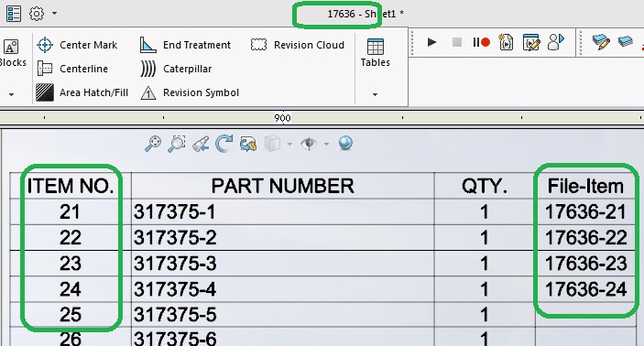644x346 pixels.
Task: Open the Tables tool
Action: click(376, 53)
